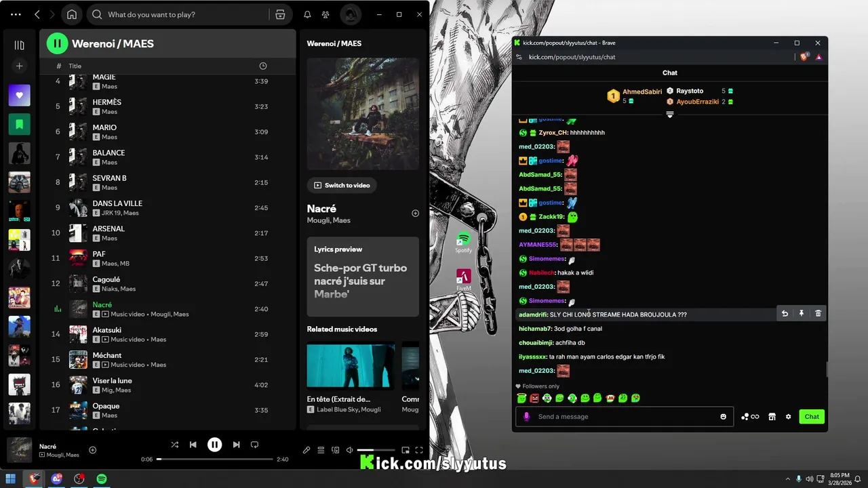Pause playback in the bottom player bar
The height and width of the screenshot is (488, 868).
[214, 445]
